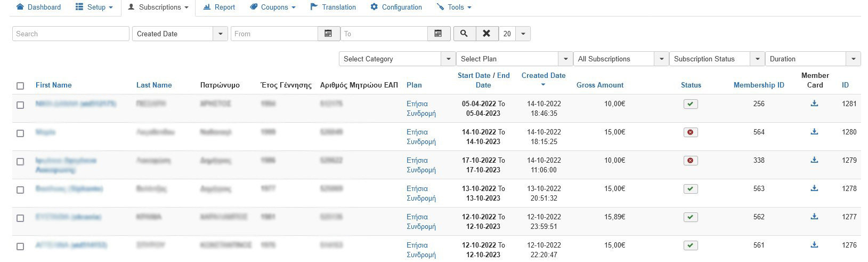The height and width of the screenshot is (262, 868).
Task: Click green published status for ID 1278
Action: [691, 189]
